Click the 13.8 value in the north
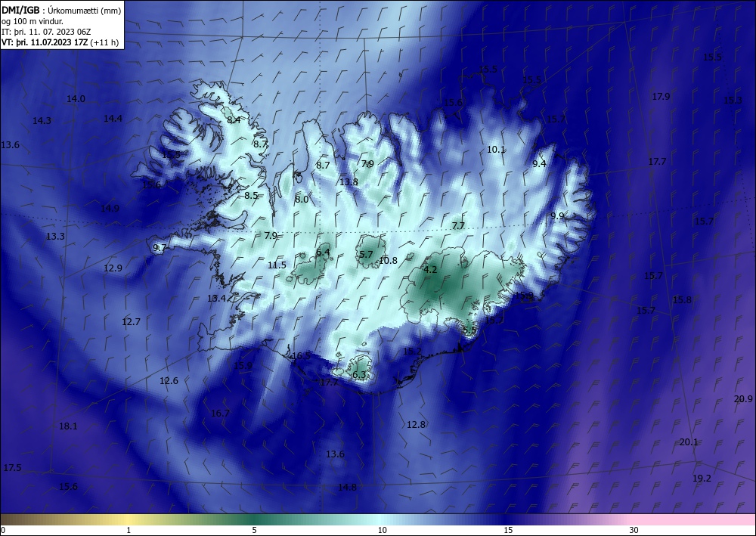 tap(349, 181)
